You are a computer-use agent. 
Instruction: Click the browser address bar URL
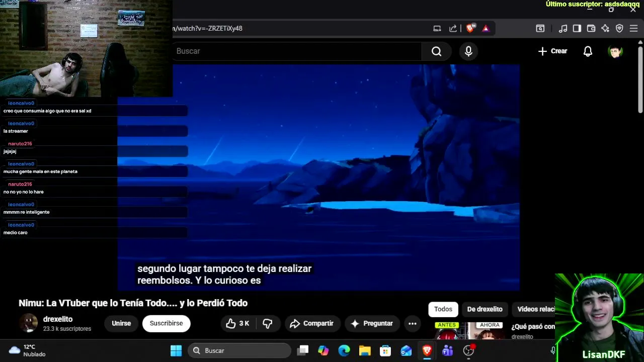pyautogui.click(x=207, y=29)
